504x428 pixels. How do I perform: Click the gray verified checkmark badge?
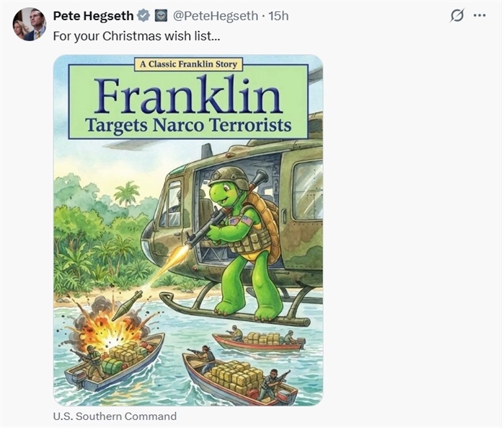(143, 15)
